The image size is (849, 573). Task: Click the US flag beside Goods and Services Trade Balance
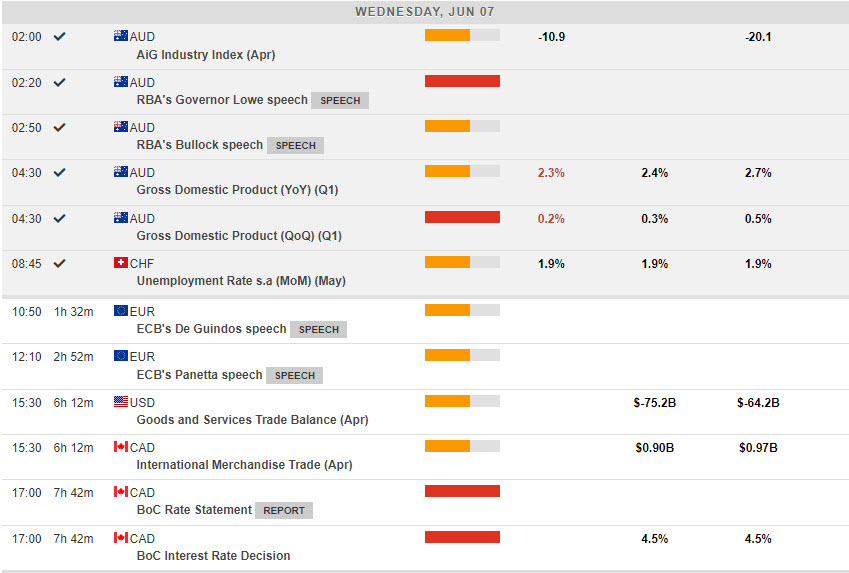click(x=121, y=402)
